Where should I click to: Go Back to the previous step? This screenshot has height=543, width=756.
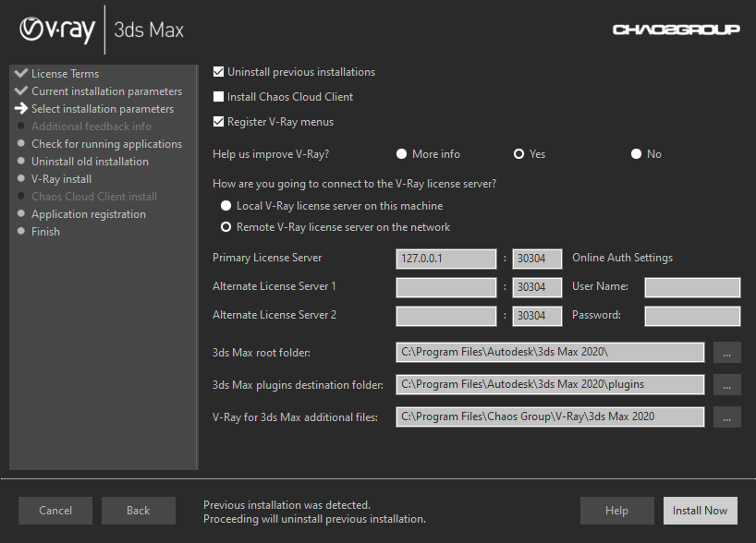click(138, 510)
